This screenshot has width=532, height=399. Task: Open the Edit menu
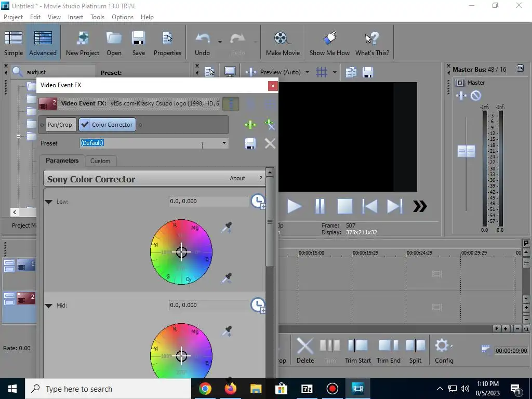[35, 17]
